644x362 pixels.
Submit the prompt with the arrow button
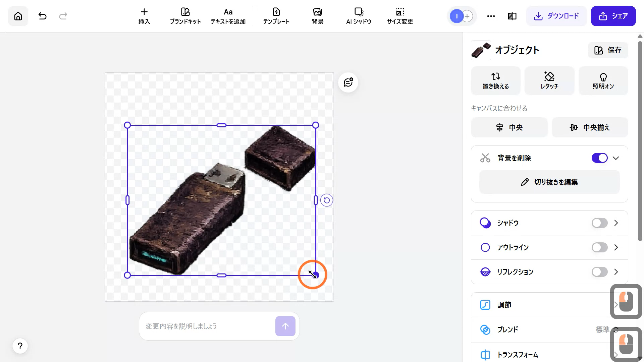285,326
